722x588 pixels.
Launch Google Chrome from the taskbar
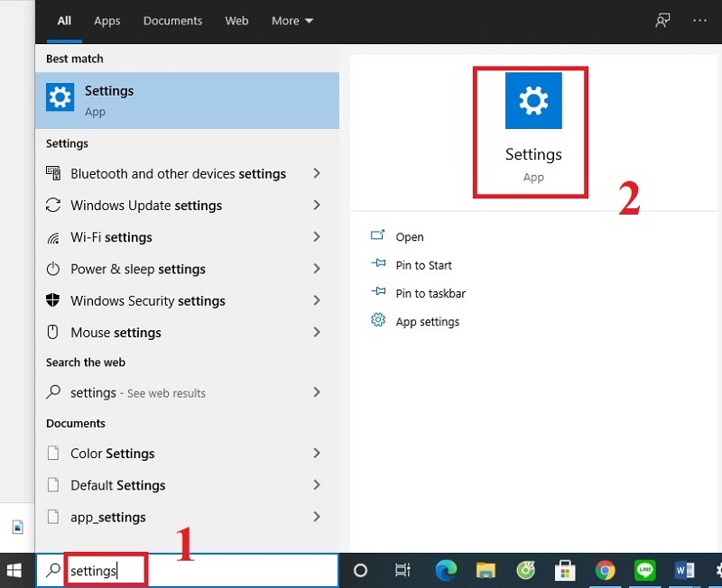click(x=605, y=570)
